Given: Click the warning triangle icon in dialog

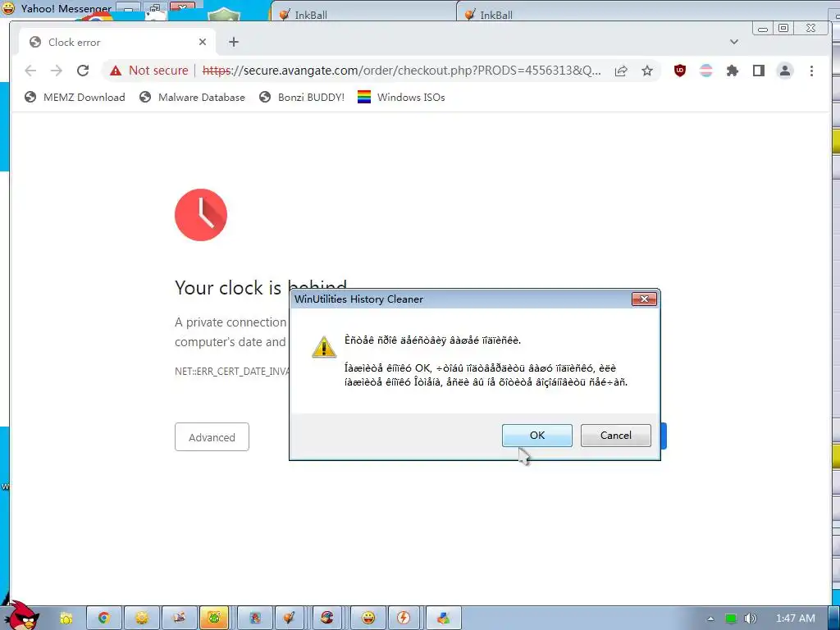Looking at the screenshot, I should click(324, 347).
